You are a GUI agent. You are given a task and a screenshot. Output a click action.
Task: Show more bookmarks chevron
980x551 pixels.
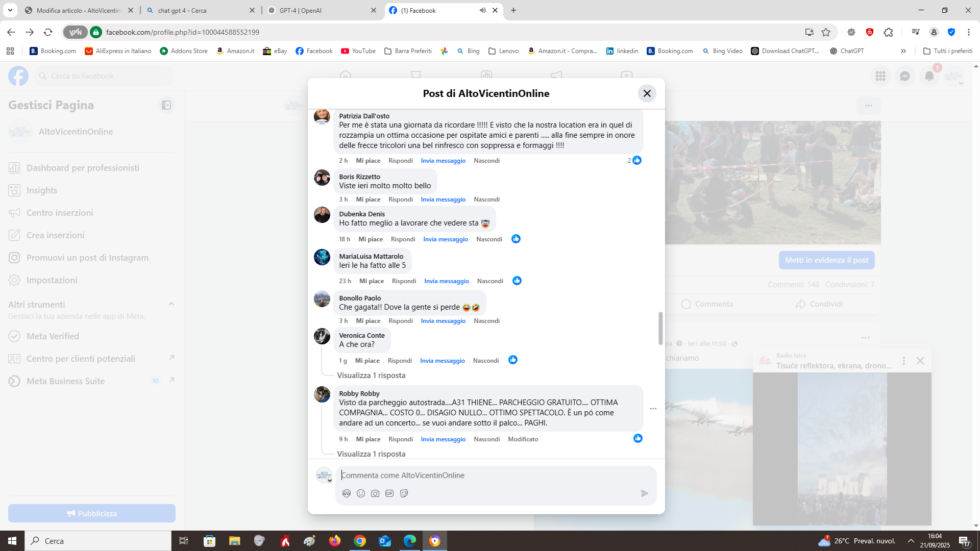(903, 51)
